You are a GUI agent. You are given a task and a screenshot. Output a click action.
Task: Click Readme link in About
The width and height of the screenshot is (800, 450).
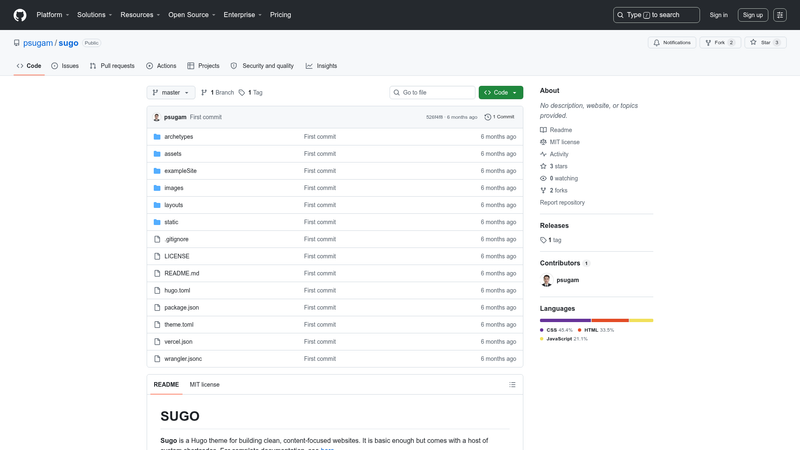(556, 130)
